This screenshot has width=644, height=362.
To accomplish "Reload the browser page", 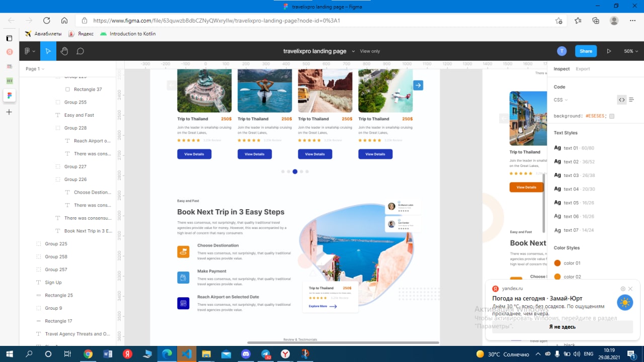I will click(x=46, y=21).
